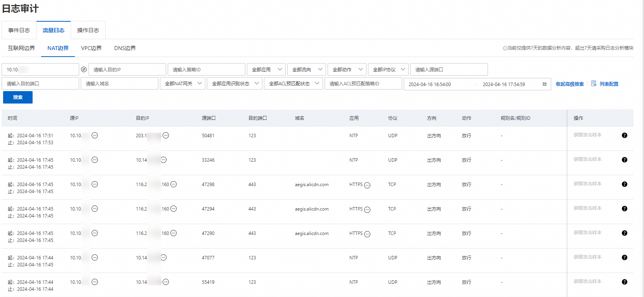Click the 出方向 cell in the row with port 55419

(434, 282)
